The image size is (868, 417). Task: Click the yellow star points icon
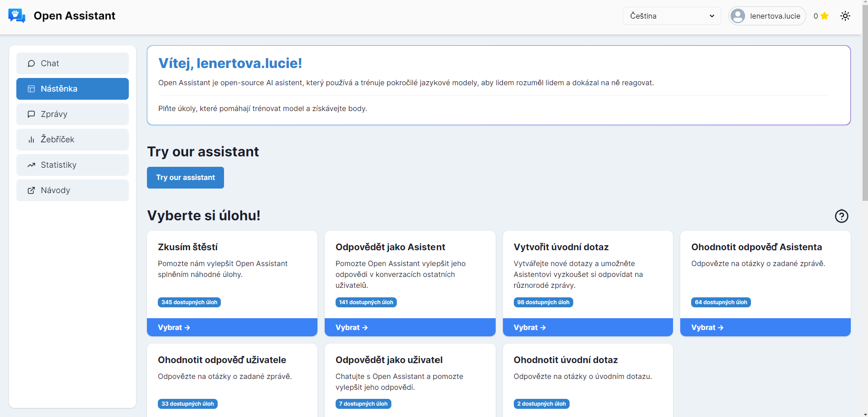[824, 16]
